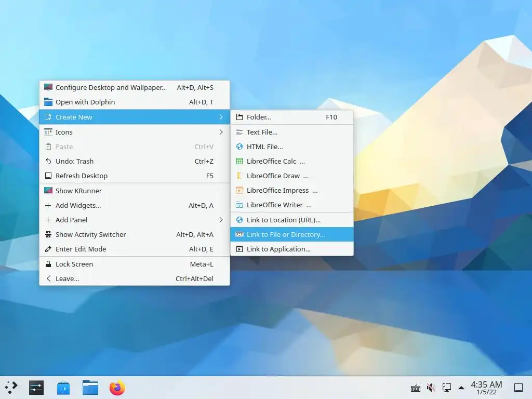The height and width of the screenshot is (399, 532).
Task: Choose Enter Edit Mode
Action: tap(135, 249)
